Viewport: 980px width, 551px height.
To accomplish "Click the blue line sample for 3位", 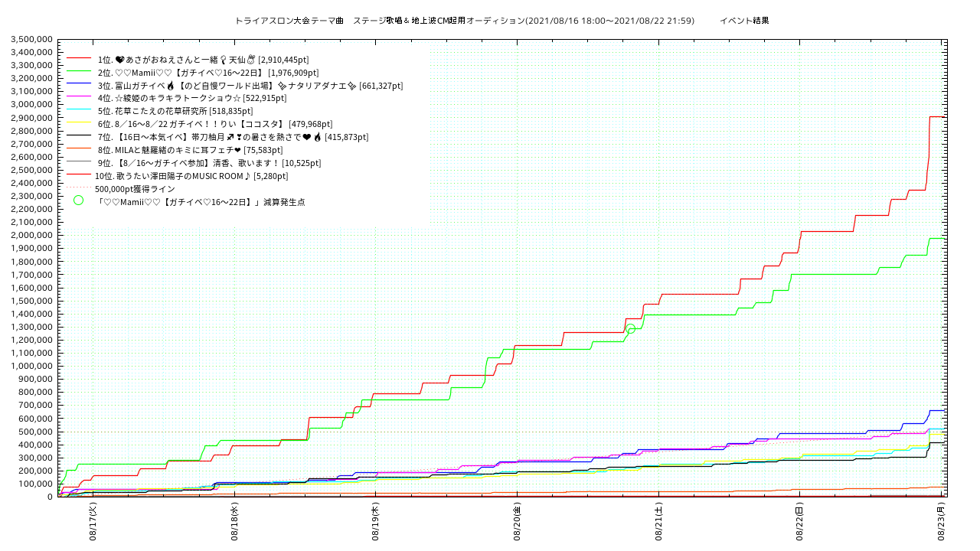I will pyautogui.click(x=79, y=85).
